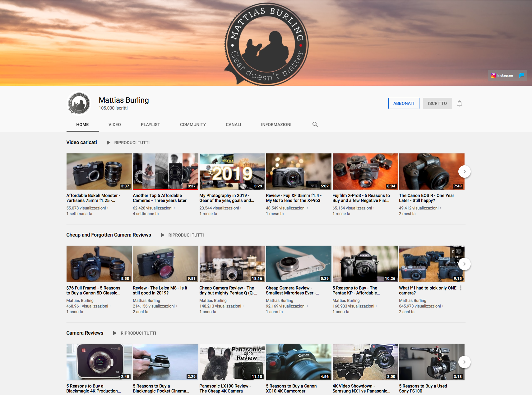Screen dimensions: 532x395
Task: Play all Video caricati icon
Action: (109, 143)
